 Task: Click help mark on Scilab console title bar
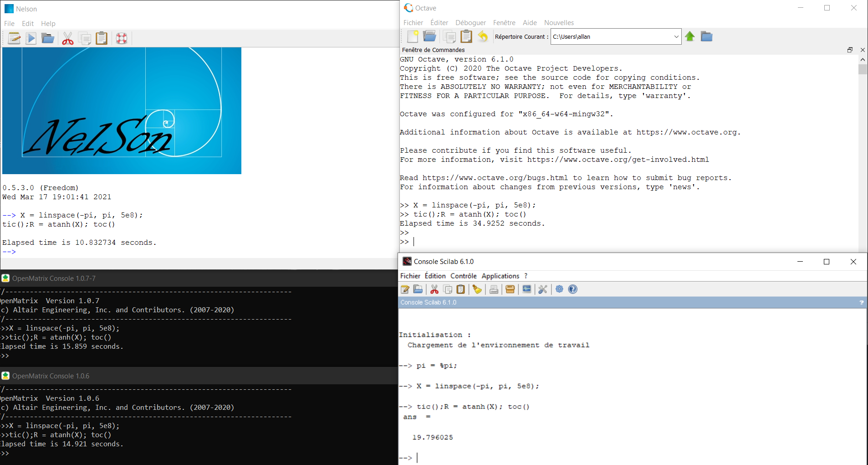pos(861,302)
